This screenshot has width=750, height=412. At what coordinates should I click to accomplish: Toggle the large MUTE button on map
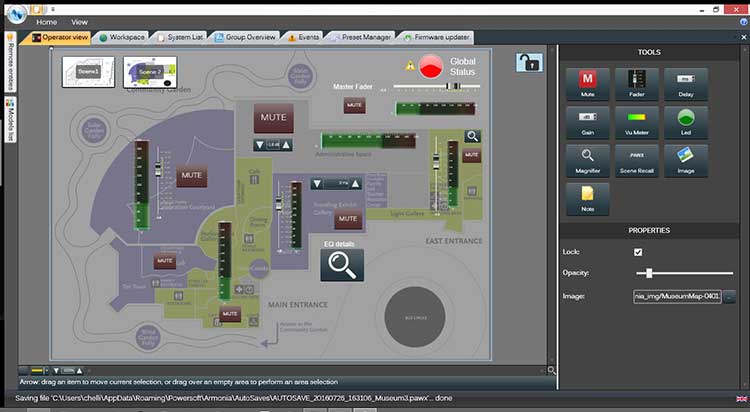[x=273, y=118]
